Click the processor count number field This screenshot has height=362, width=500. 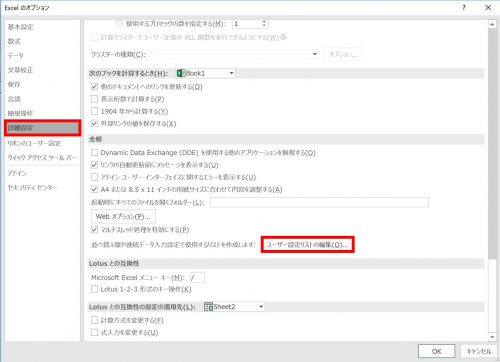pos(247,24)
